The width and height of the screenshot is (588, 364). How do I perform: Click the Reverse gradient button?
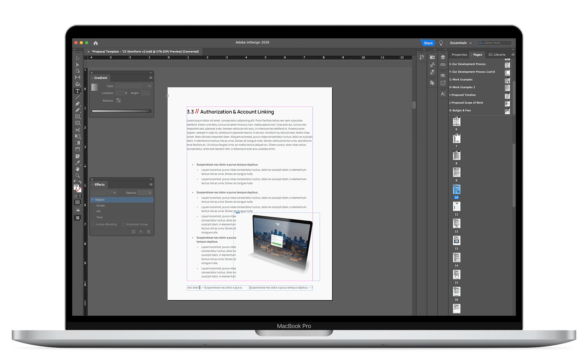click(118, 100)
